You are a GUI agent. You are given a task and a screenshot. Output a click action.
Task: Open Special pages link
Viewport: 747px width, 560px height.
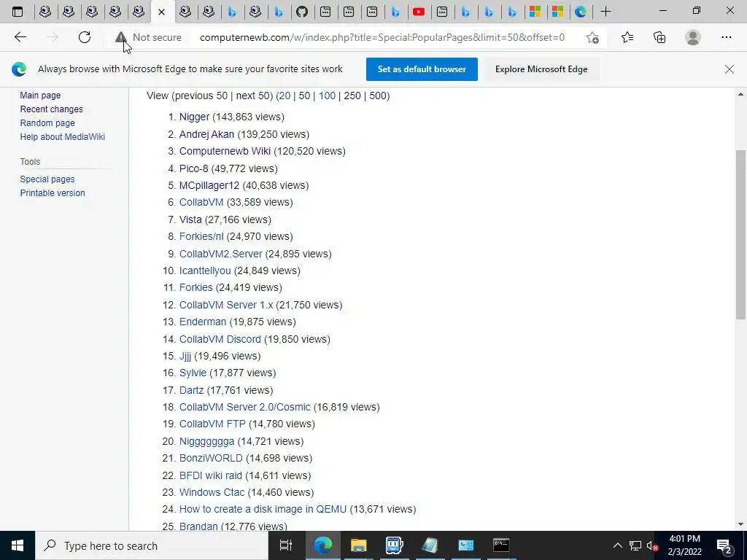point(47,179)
